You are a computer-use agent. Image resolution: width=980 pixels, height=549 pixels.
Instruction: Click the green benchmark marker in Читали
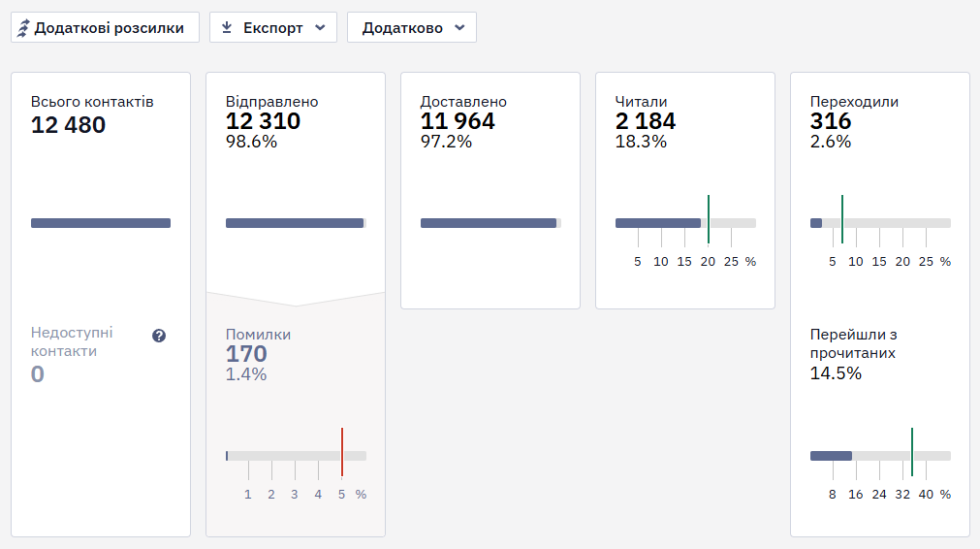coord(709,219)
